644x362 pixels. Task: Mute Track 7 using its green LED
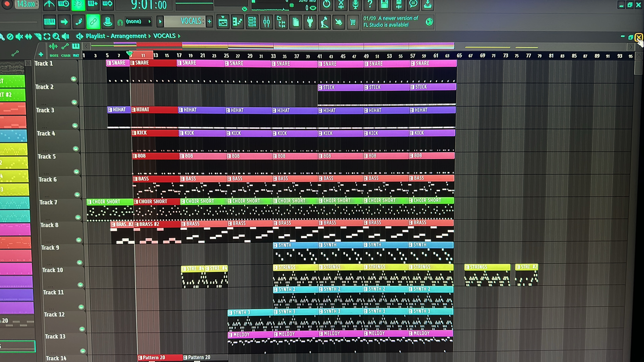point(78,217)
